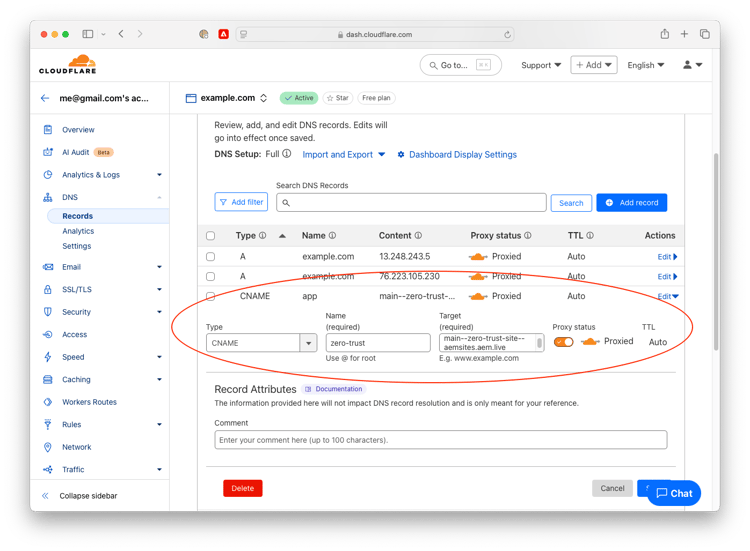This screenshot has height=551, width=750.
Task: Open the Network menu item
Action: click(77, 447)
